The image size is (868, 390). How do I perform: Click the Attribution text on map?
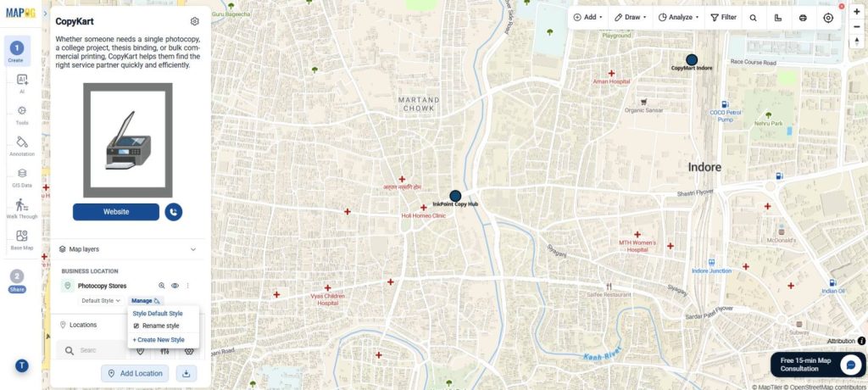841,341
